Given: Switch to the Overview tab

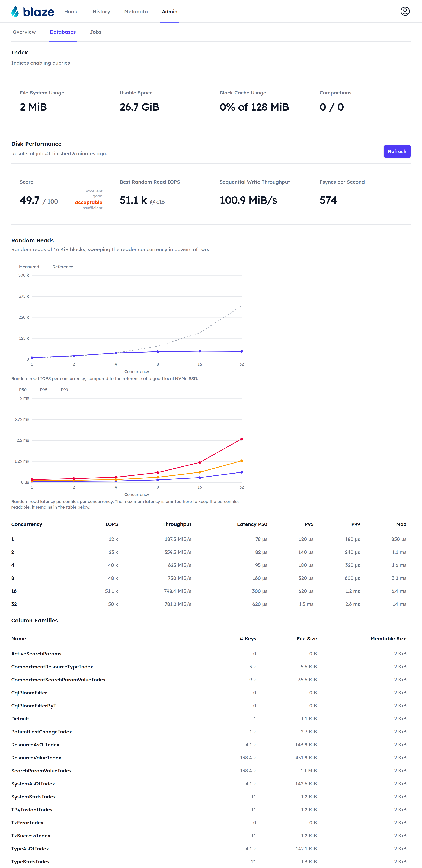Looking at the screenshot, I should click(24, 32).
